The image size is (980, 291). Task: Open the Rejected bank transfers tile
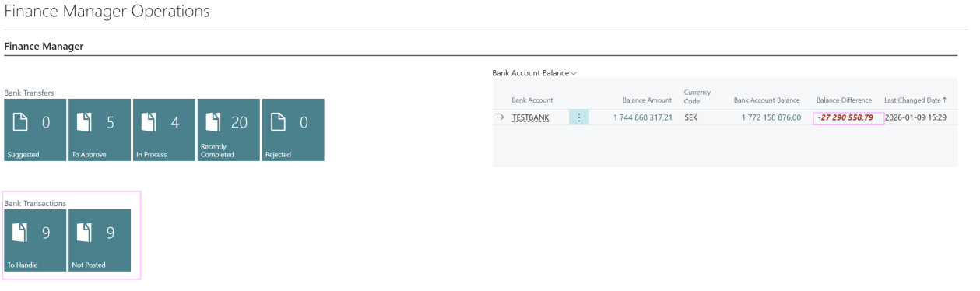tap(293, 130)
